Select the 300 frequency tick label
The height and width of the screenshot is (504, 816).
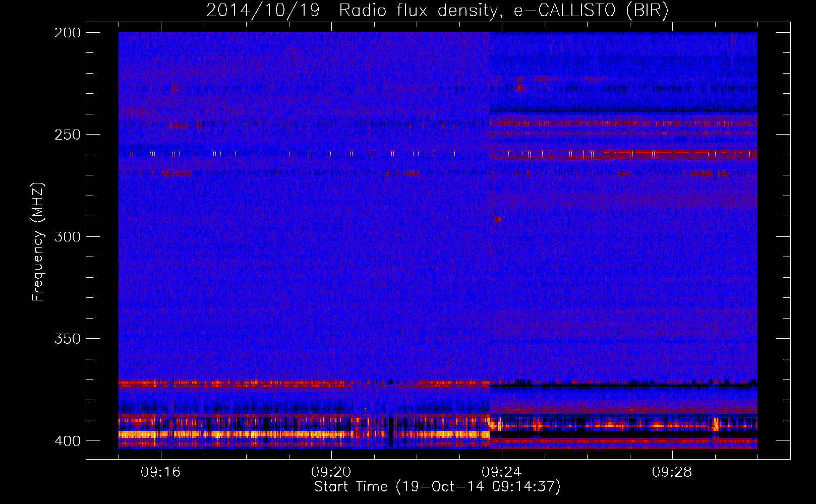point(68,236)
